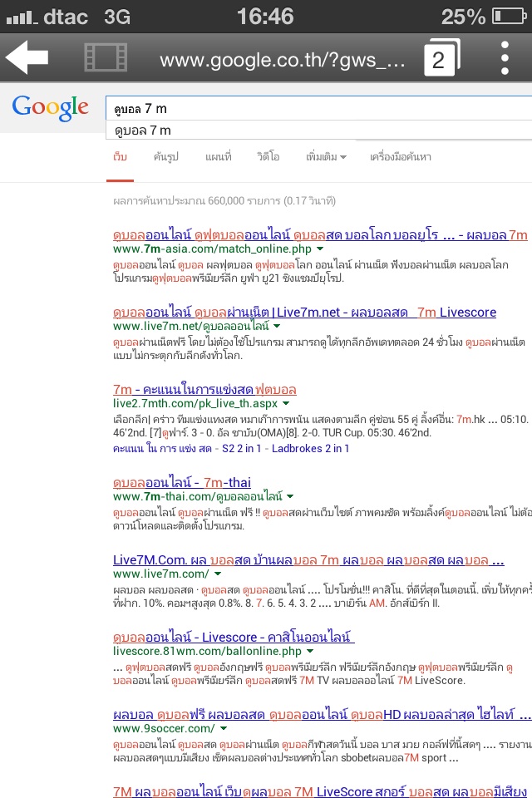Tap the green URL www.9soccer.com/
532x798 pixels.
pyautogui.click(x=164, y=728)
